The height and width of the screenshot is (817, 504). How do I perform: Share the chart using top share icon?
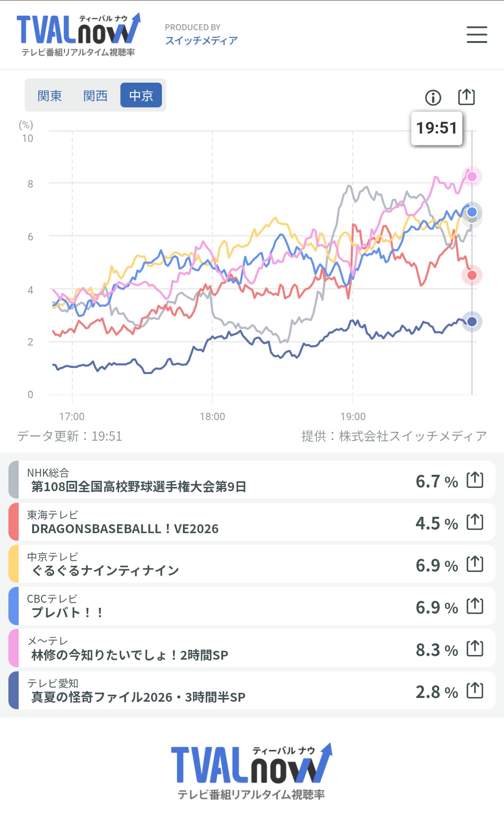coord(466,97)
